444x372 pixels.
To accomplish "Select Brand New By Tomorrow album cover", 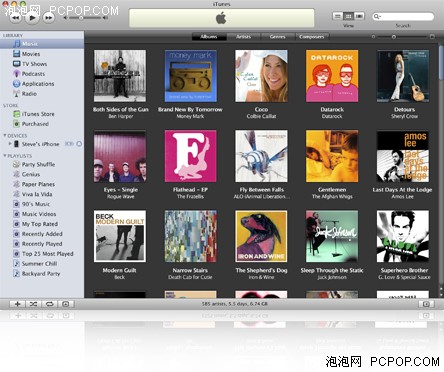I will pos(191,76).
